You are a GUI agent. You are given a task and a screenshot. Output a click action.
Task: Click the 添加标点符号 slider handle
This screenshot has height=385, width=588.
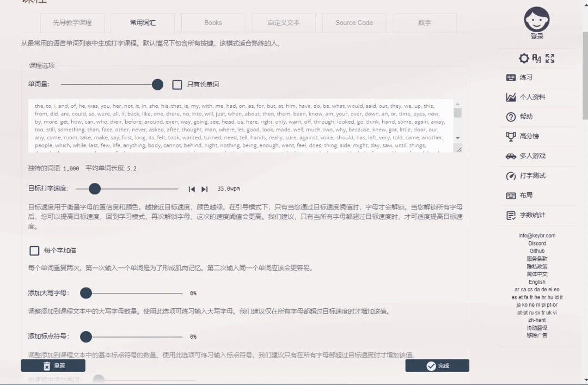pos(86,337)
